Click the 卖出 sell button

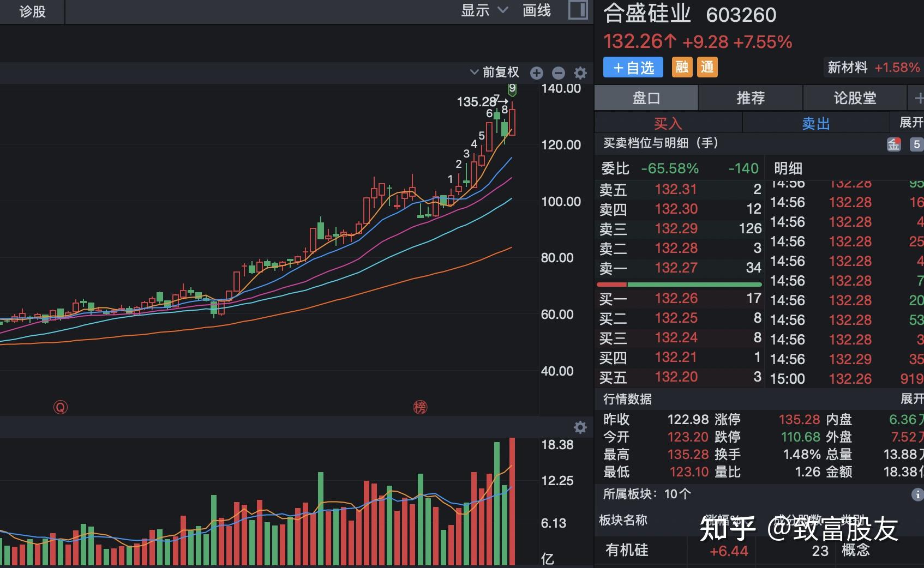point(816,123)
